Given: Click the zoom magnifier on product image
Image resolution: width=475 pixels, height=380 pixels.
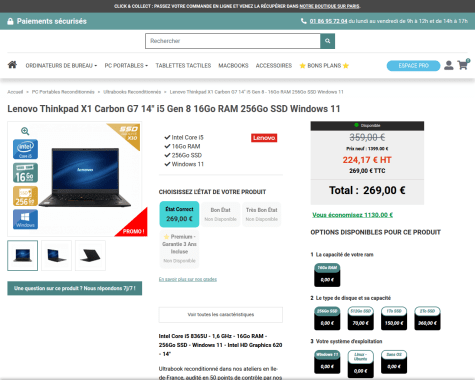Looking at the screenshot, I should [25, 131].
